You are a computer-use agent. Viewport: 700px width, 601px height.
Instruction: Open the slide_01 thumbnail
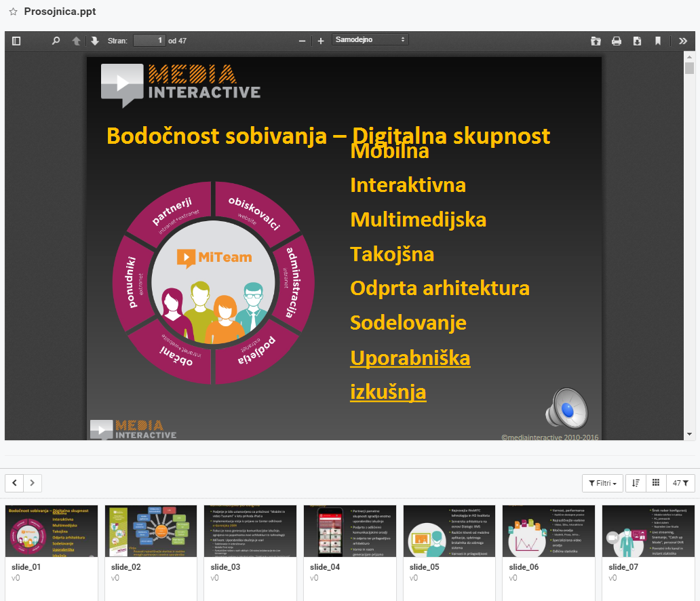click(x=52, y=531)
